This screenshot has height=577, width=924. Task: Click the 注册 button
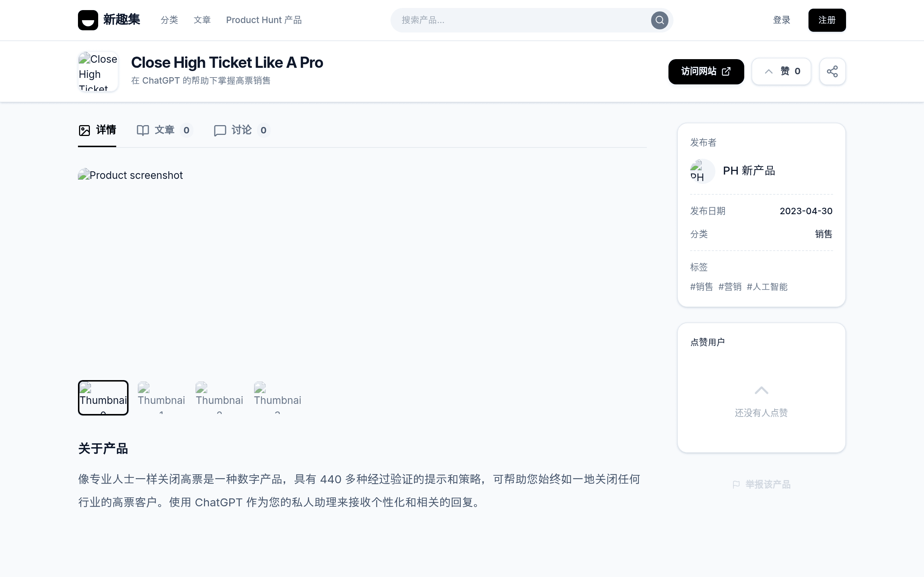tap(827, 20)
